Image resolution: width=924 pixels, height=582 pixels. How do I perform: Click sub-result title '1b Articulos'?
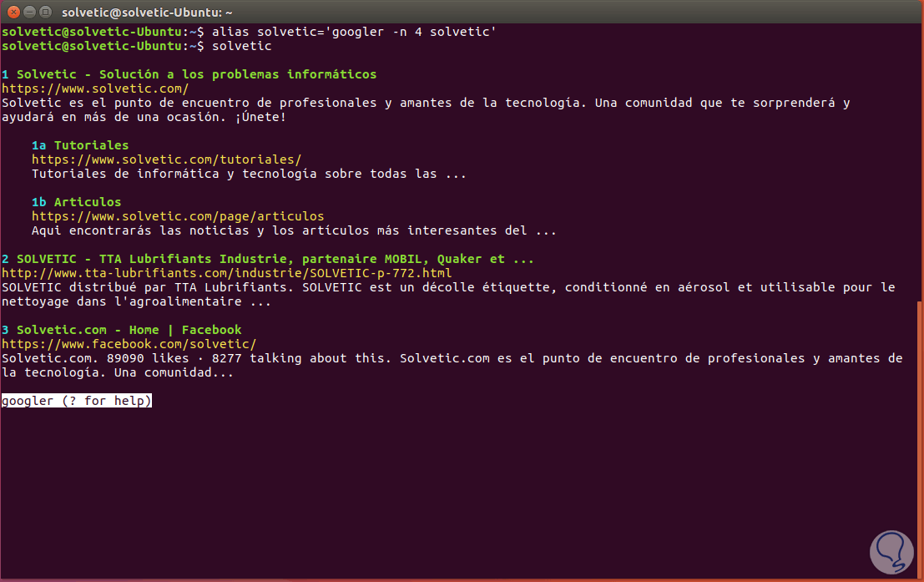pyautogui.click(x=76, y=202)
